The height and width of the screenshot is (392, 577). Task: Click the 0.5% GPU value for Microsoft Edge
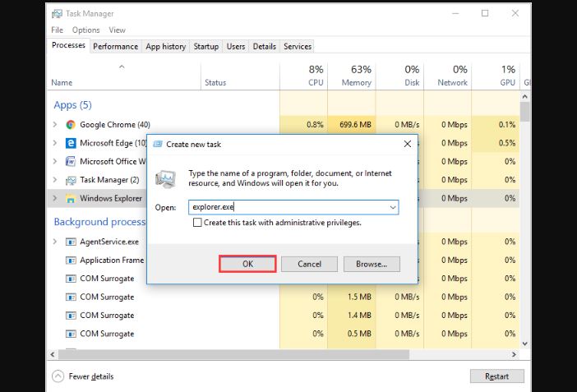click(x=506, y=143)
